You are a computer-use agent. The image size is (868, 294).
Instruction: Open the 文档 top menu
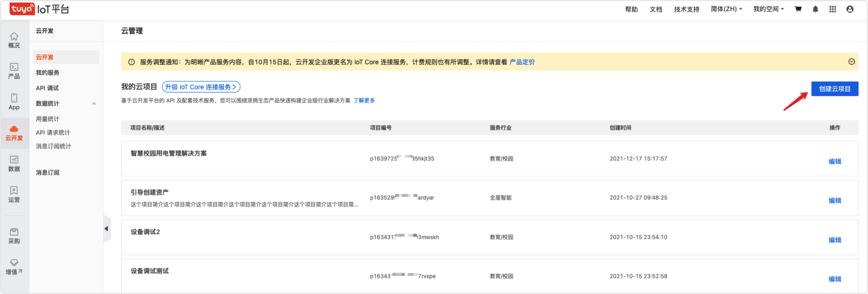tap(656, 9)
